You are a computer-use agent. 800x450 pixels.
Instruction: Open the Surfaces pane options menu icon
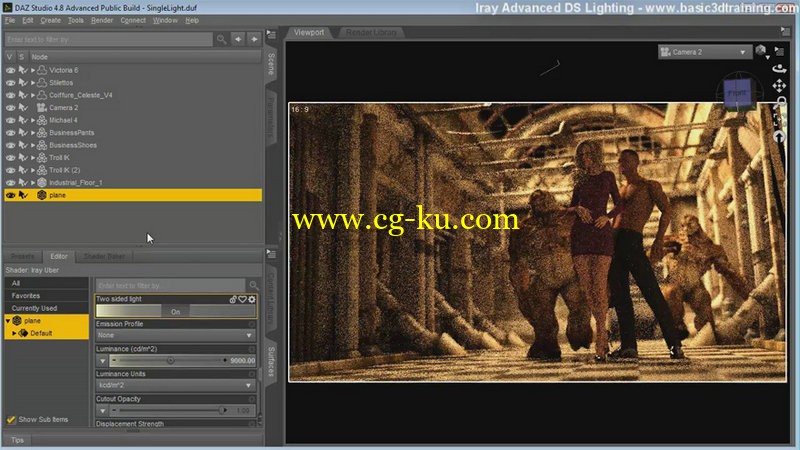click(271, 254)
